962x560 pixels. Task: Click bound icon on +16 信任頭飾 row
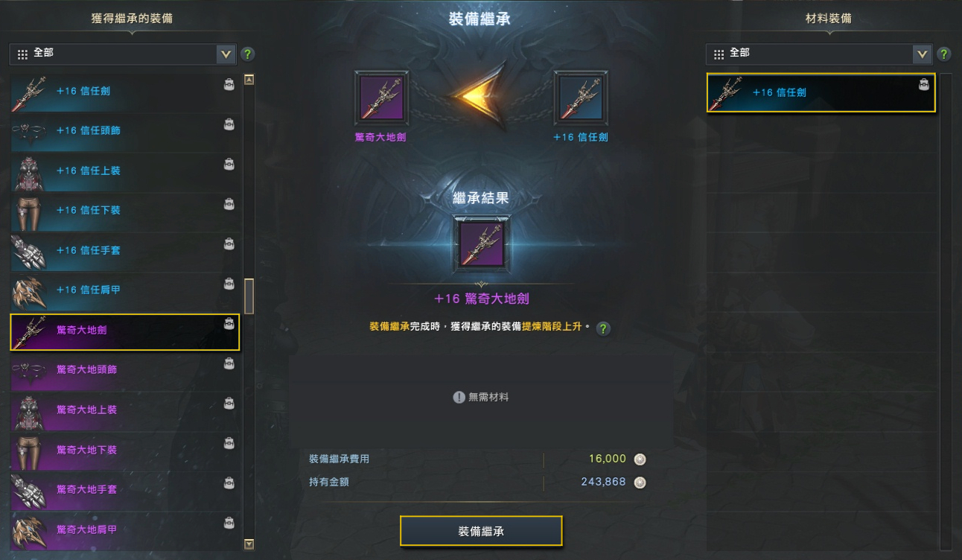(229, 124)
